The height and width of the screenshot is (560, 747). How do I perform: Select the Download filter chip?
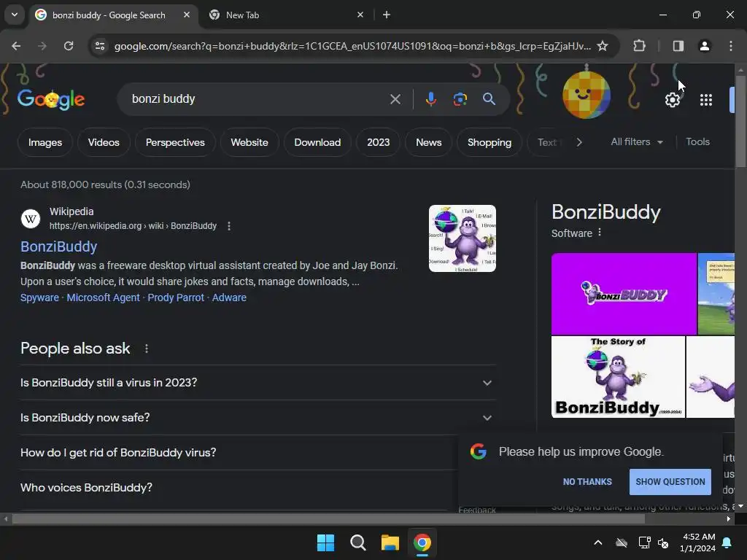[x=317, y=142]
